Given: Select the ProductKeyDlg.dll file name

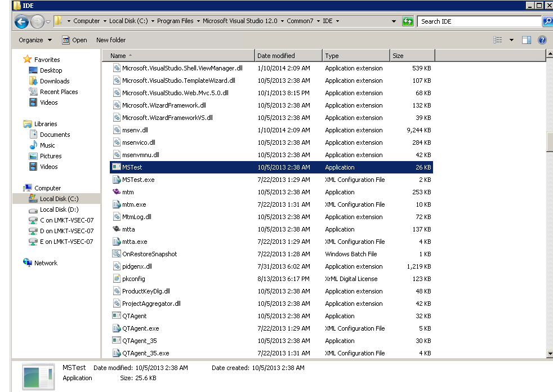Looking at the screenshot, I should (x=146, y=291).
